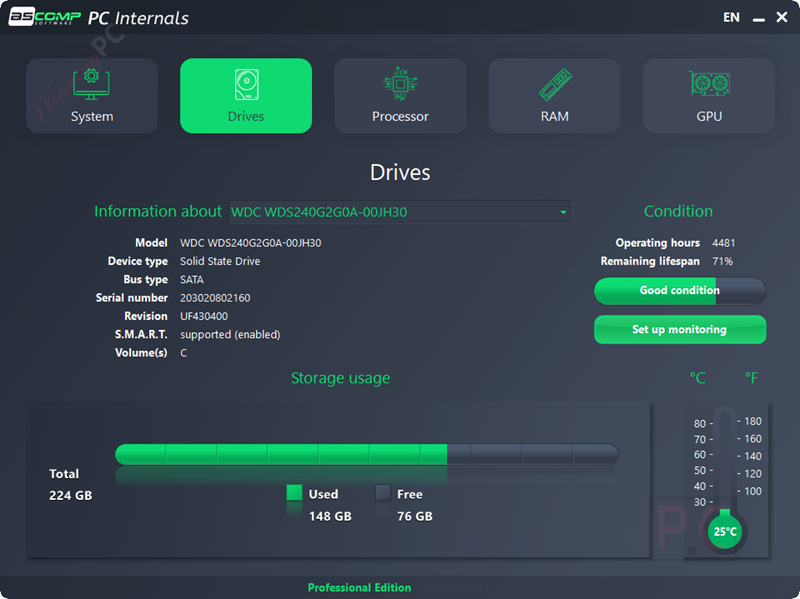
Task: Click the Condition heading
Action: [x=678, y=211]
